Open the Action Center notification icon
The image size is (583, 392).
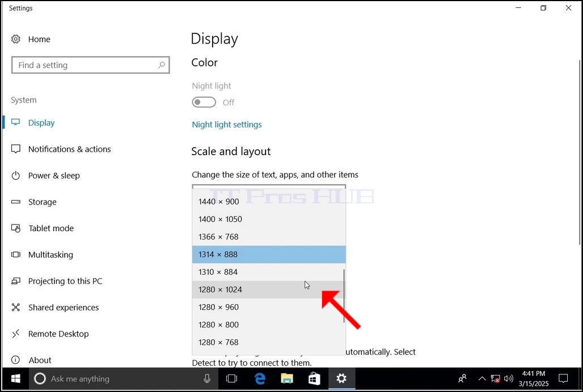tap(563, 378)
